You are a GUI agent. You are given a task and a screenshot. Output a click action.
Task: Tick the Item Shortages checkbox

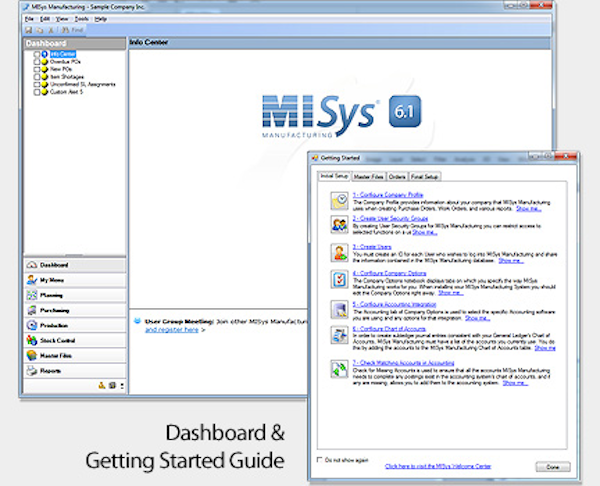37,77
